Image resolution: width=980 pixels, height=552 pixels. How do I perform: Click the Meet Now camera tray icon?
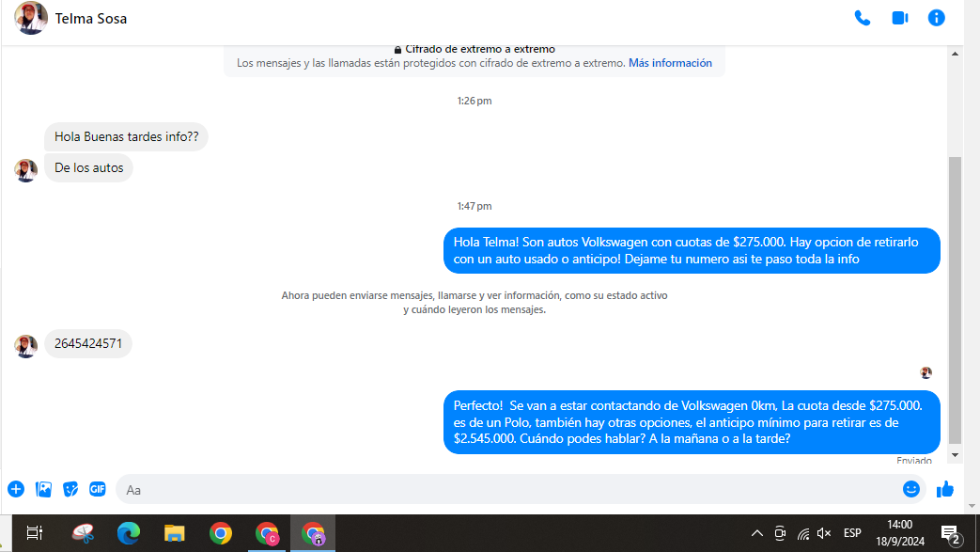tap(780, 533)
